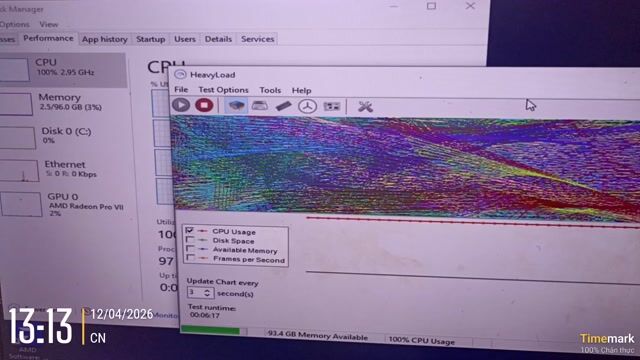This screenshot has height=360, width=640.
Task: Click the test runtime '00:06:17' value
Action: point(205,315)
